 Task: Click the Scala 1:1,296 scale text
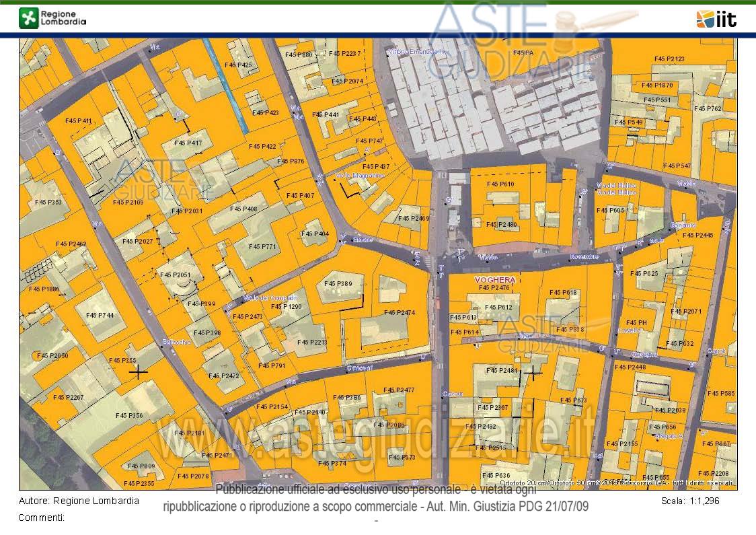pos(690,501)
